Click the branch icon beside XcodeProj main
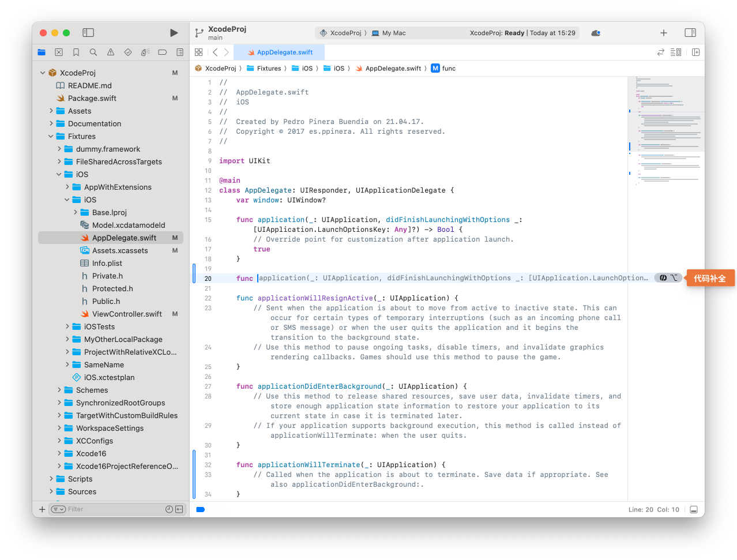 (199, 33)
